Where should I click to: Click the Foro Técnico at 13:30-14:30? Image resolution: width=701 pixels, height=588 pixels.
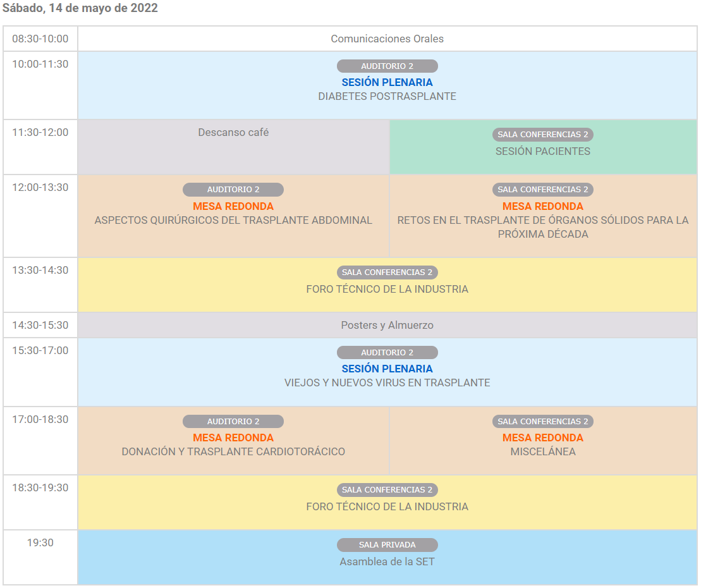[387, 290]
